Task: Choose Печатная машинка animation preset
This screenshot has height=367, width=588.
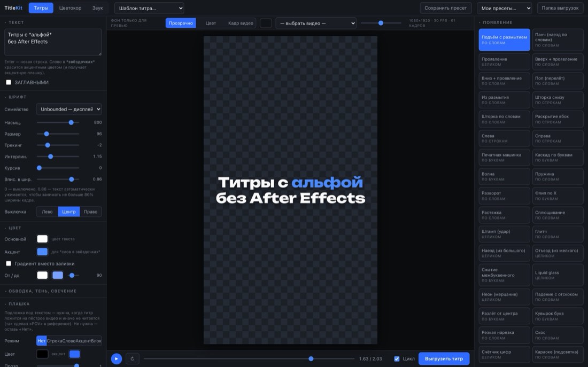Action: pos(505,158)
